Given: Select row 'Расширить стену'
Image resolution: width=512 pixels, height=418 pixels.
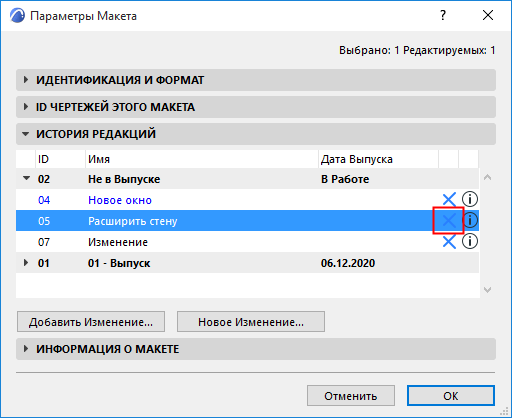Looking at the screenshot, I should click(x=247, y=221).
